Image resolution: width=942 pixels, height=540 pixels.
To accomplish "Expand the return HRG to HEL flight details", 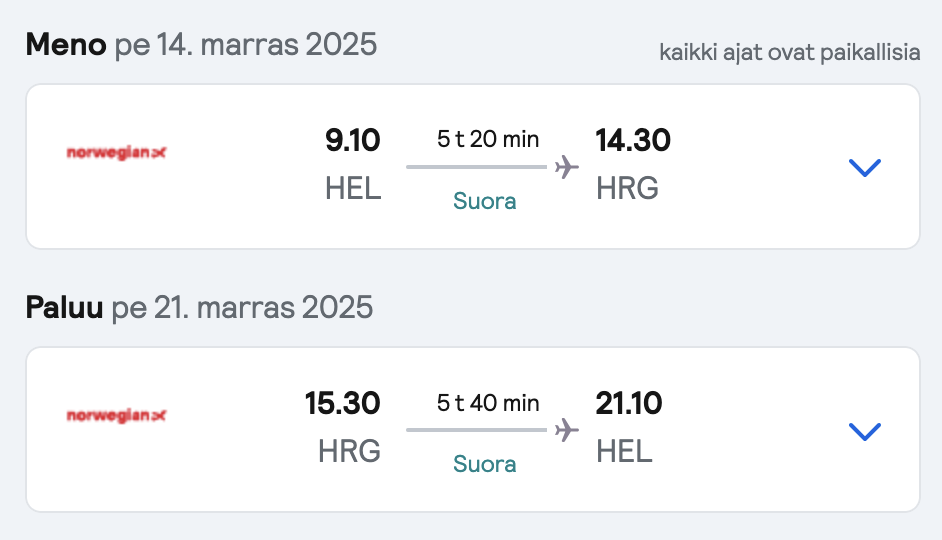I will (x=865, y=431).
